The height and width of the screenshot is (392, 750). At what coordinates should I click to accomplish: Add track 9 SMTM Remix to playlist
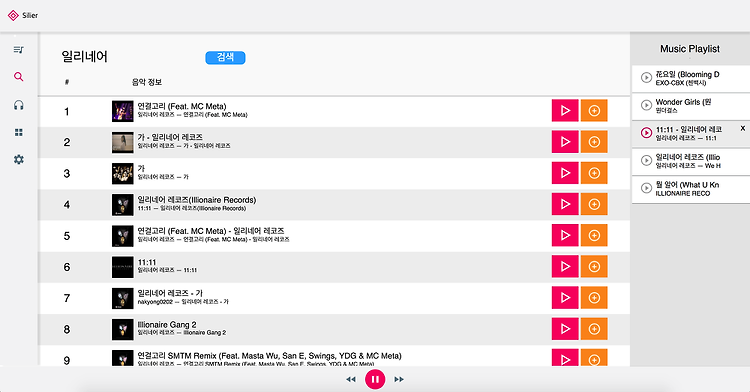pyautogui.click(x=594, y=358)
